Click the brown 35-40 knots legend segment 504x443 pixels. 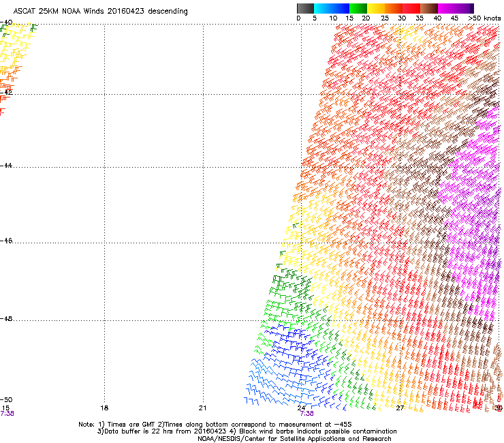(429, 8)
